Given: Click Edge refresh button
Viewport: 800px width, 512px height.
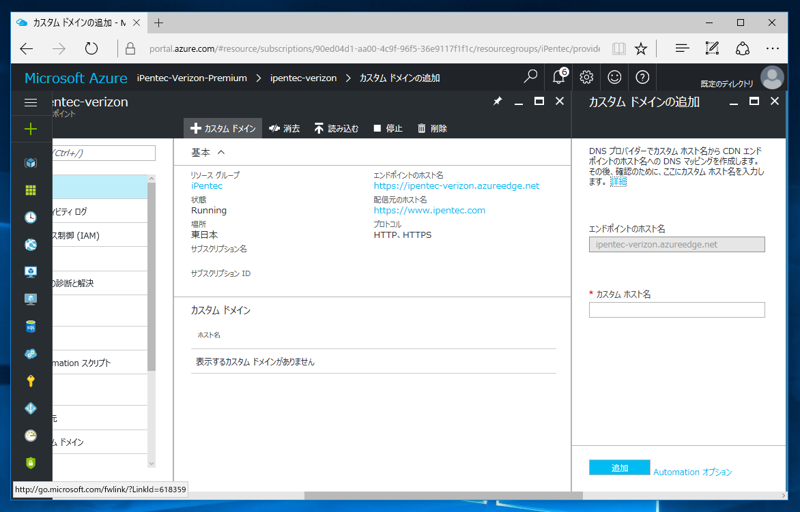Looking at the screenshot, I should coord(91,49).
